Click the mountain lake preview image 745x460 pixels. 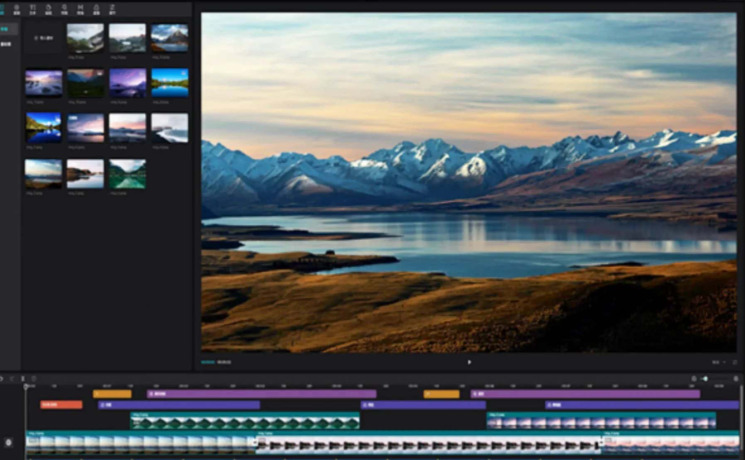click(x=469, y=182)
